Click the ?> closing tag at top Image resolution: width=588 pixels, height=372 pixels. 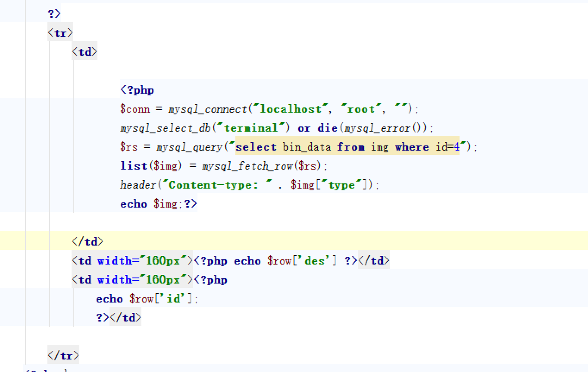[54, 13]
